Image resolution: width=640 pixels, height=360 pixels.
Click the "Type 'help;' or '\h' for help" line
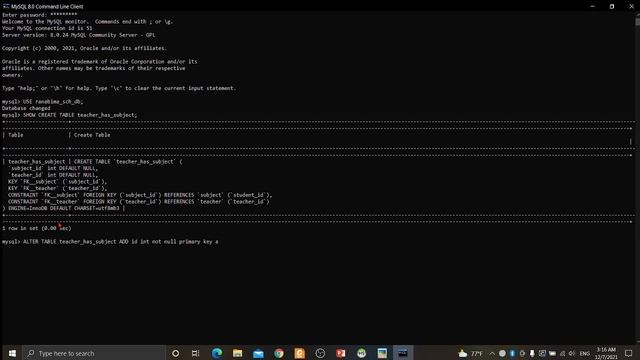coord(119,88)
